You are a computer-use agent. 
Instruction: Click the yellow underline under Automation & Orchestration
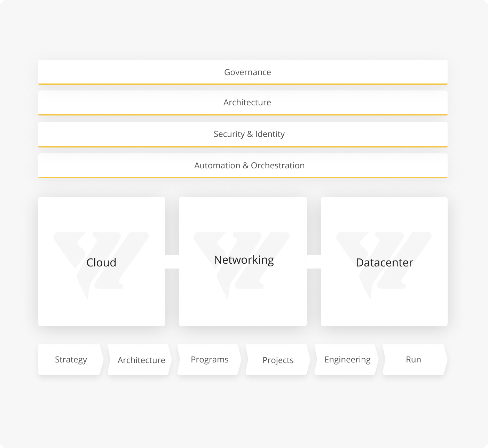tap(243, 177)
